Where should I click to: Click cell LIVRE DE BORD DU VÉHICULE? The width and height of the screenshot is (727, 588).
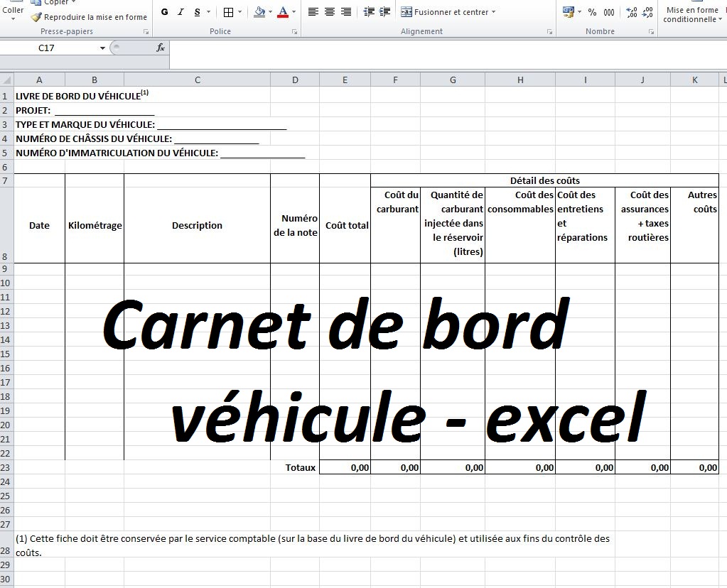(x=82, y=95)
